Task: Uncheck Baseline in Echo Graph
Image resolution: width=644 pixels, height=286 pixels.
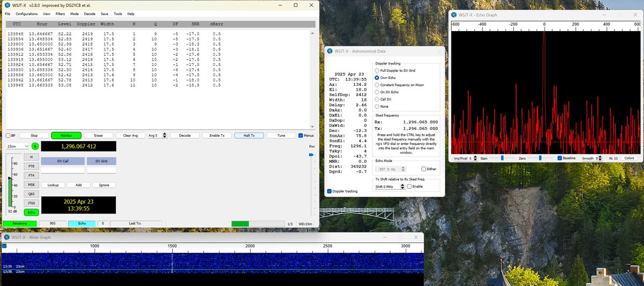Action: (x=560, y=158)
